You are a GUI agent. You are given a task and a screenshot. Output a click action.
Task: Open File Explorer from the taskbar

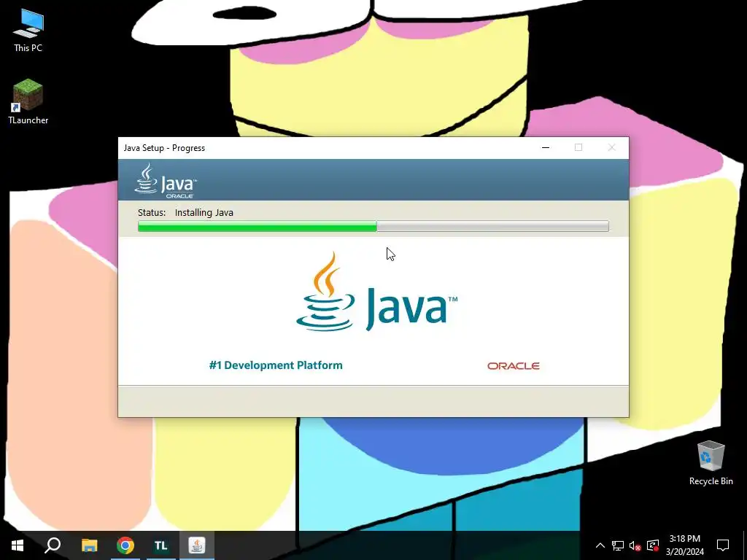pyautogui.click(x=89, y=545)
